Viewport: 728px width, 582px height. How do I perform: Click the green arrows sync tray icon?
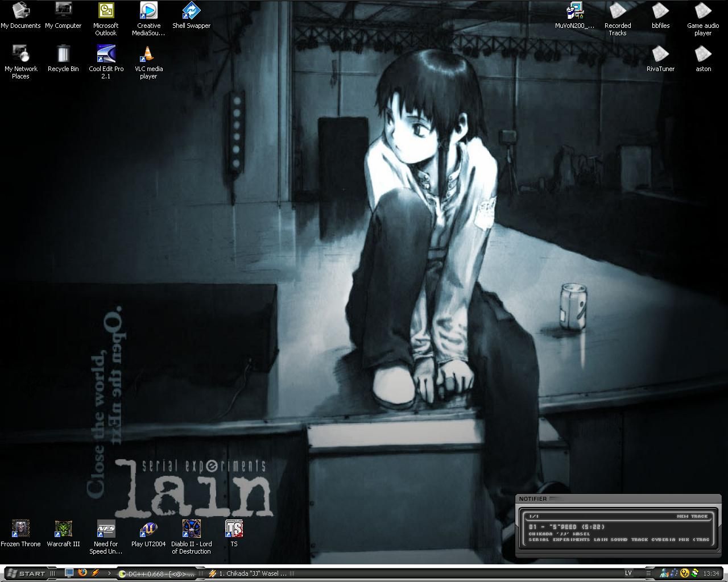[x=694, y=573]
